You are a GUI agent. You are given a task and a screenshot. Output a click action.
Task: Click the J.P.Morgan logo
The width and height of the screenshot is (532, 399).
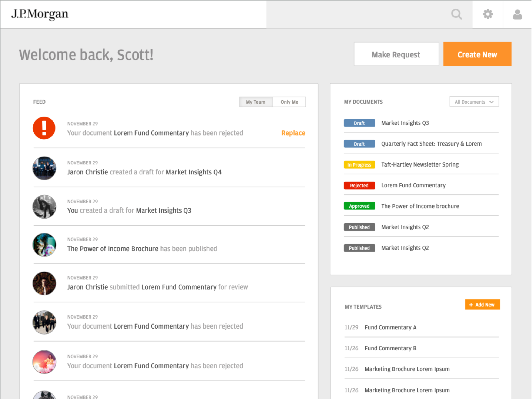coord(40,14)
